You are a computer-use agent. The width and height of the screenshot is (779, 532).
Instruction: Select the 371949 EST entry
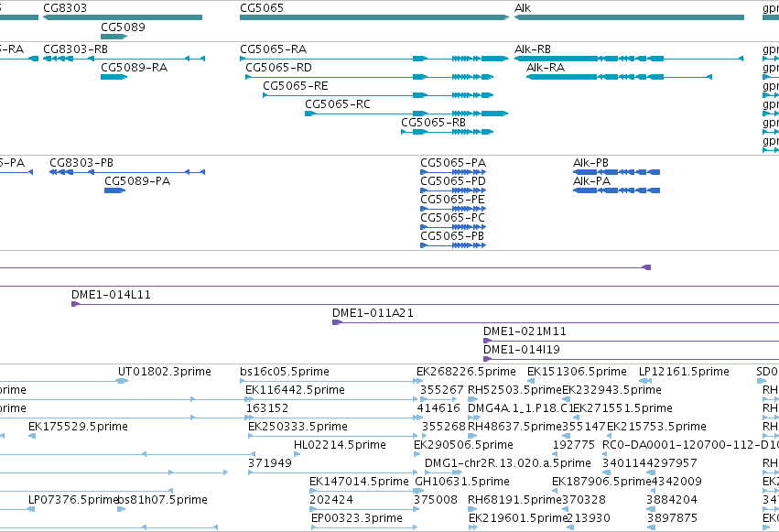point(270,463)
